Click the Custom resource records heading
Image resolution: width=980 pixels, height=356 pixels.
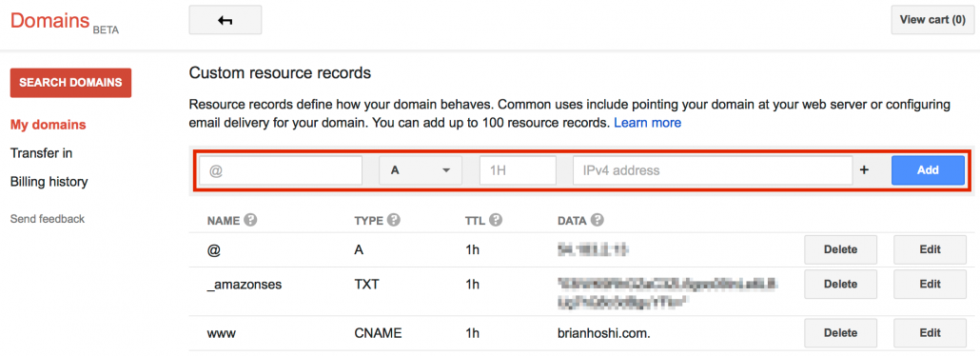[x=280, y=73]
